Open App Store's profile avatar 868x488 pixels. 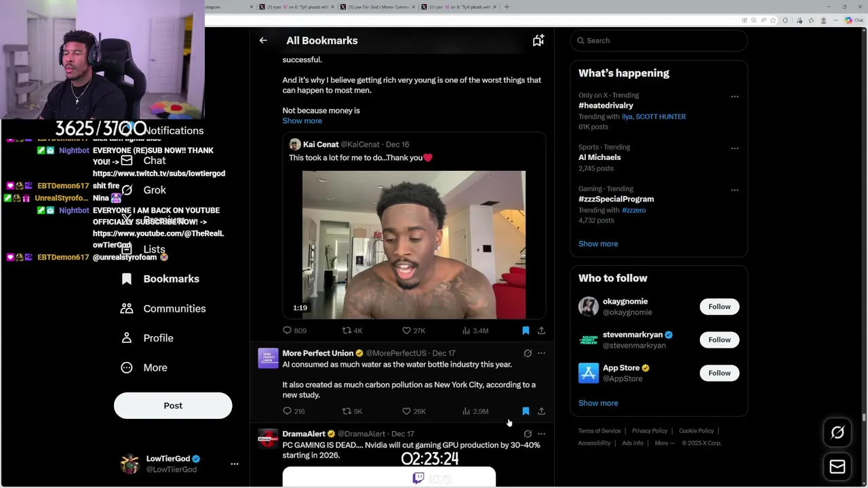pyautogui.click(x=589, y=373)
